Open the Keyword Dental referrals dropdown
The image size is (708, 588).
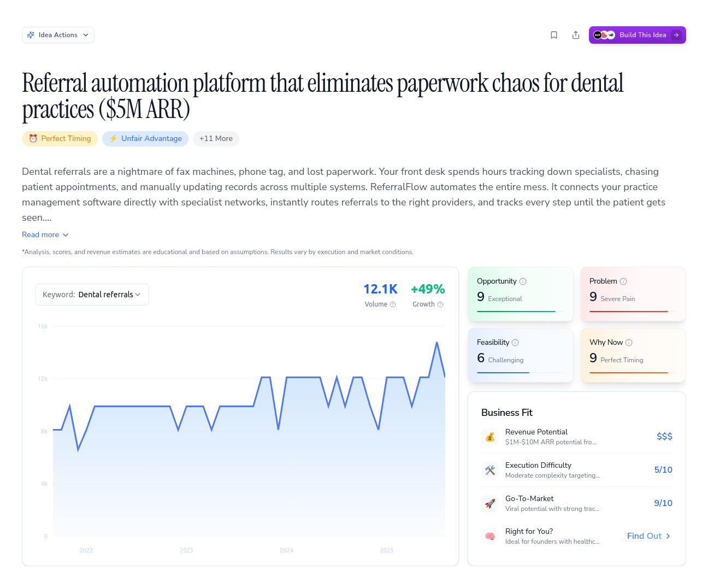[x=92, y=295]
